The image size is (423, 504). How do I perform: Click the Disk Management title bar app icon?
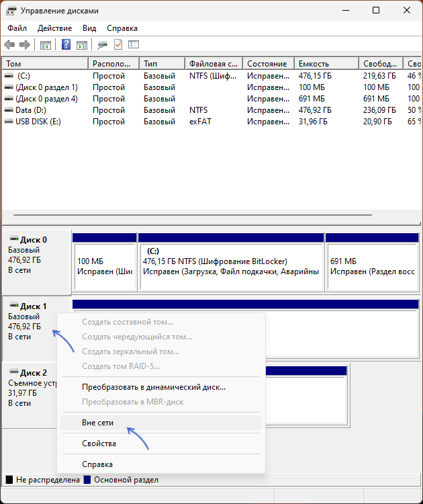(11, 11)
